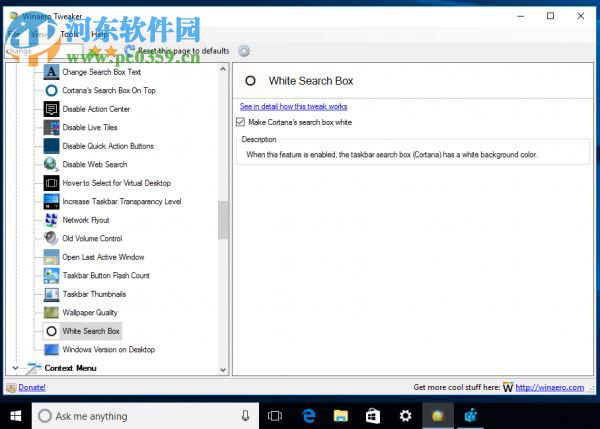This screenshot has height=429, width=600.
Task: Open the Tools menu
Action: 69,34
